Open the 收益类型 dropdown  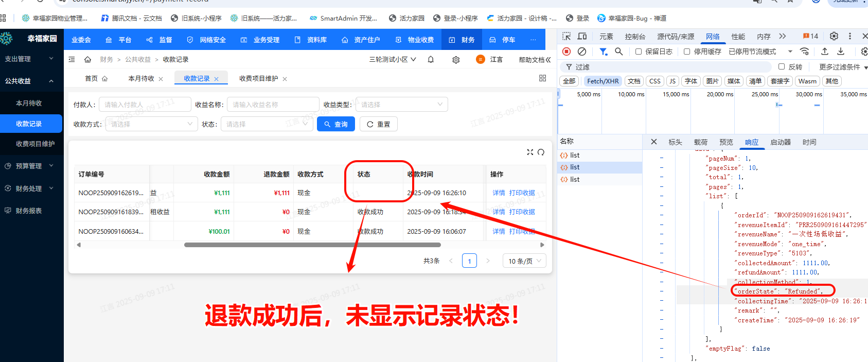coord(401,105)
